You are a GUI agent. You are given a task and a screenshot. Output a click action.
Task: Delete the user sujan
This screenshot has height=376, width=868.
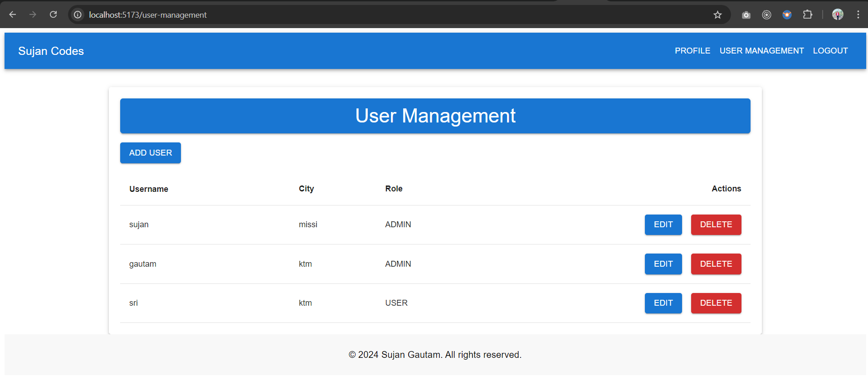pos(716,225)
